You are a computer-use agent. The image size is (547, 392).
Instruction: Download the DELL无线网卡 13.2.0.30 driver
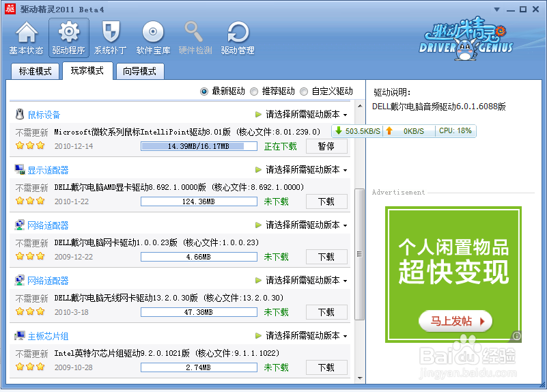[x=326, y=312]
